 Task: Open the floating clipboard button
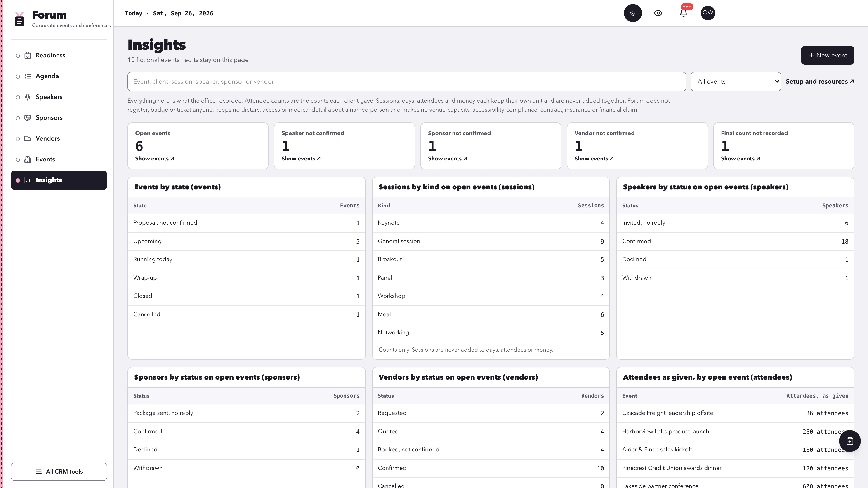coord(849,441)
